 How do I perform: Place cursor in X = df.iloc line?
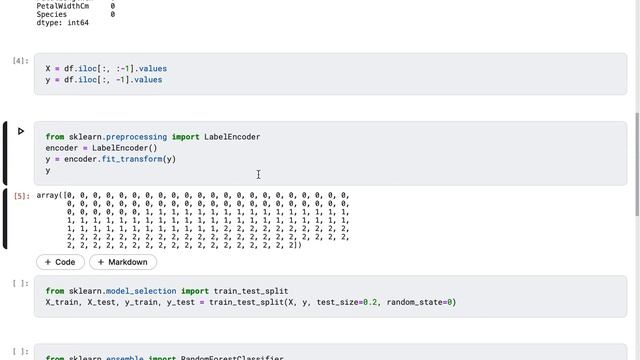click(106, 69)
